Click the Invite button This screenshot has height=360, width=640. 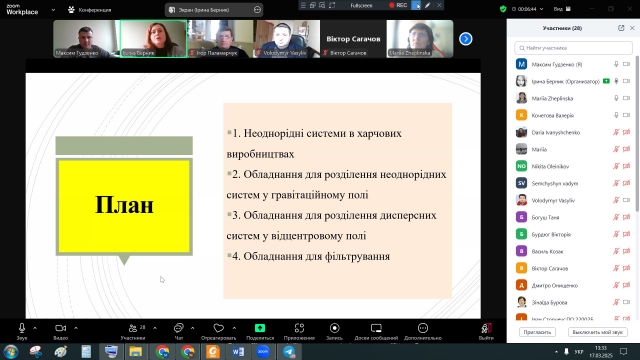pyautogui.click(x=538, y=332)
